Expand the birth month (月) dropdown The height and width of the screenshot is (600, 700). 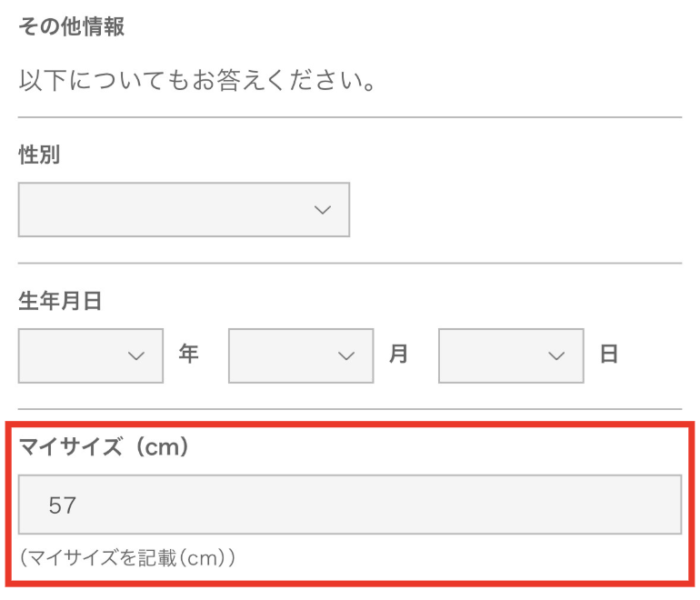tap(301, 355)
